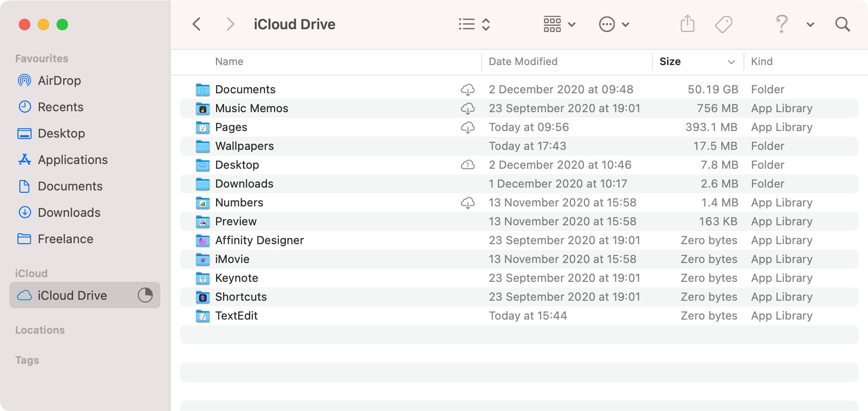Select iCloud Drive in the sidebar
Viewport: 868px width, 411px height.
85,295
